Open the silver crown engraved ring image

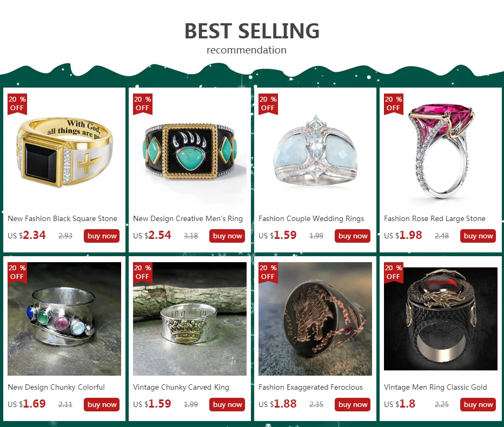point(190,319)
